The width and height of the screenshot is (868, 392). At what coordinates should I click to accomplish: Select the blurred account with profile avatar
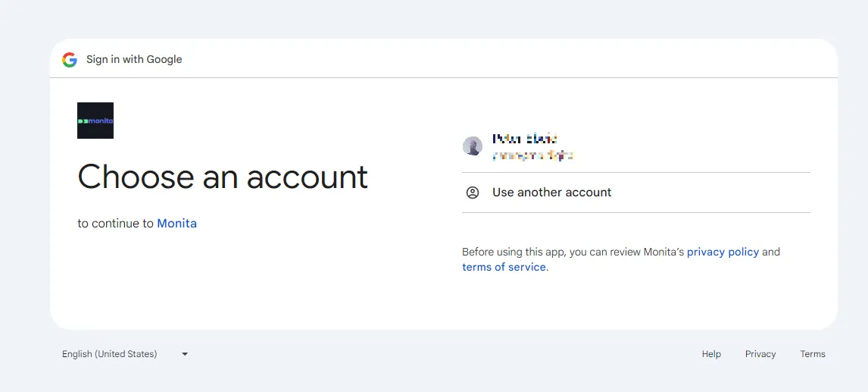(x=636, y=146)
